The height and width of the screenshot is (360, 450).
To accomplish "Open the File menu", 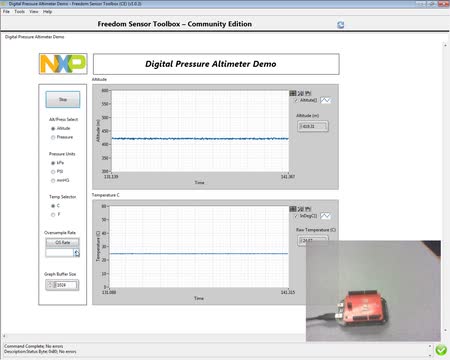I will point(6,12).
